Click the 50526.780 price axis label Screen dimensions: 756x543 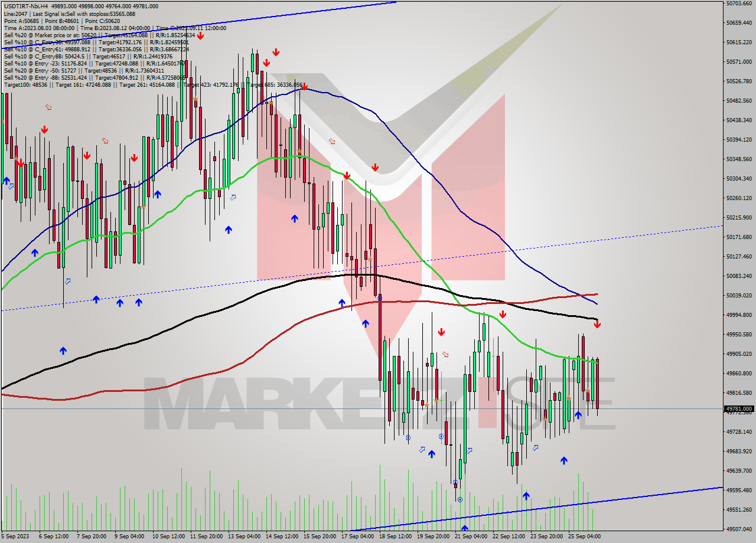(739, 81)
